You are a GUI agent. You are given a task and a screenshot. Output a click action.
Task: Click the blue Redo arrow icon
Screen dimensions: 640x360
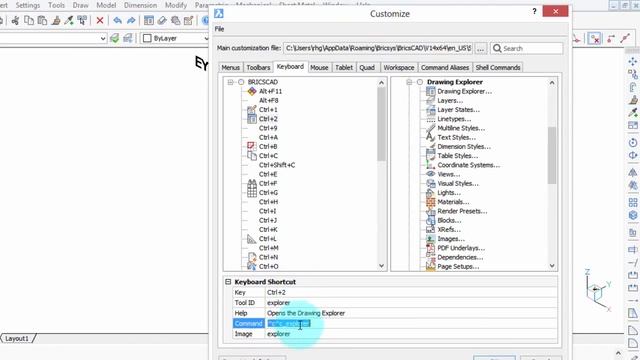click(x=131, y=20)
